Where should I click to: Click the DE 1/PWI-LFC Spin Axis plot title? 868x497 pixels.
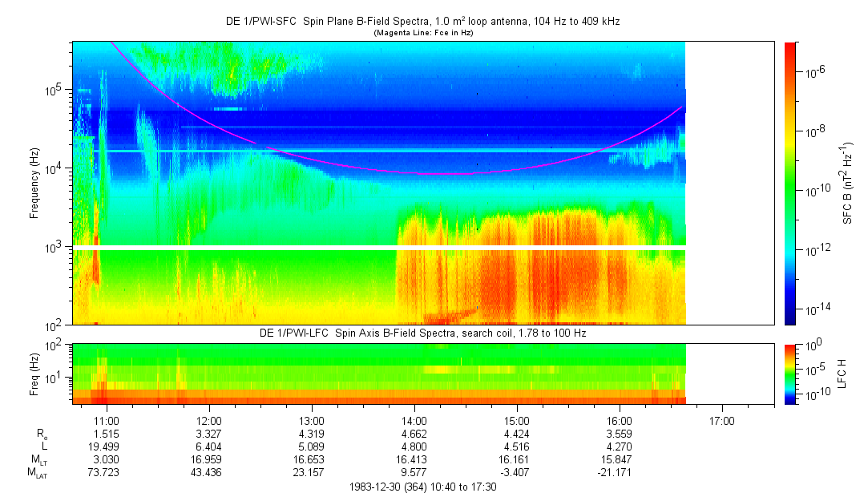pos(423,333)
